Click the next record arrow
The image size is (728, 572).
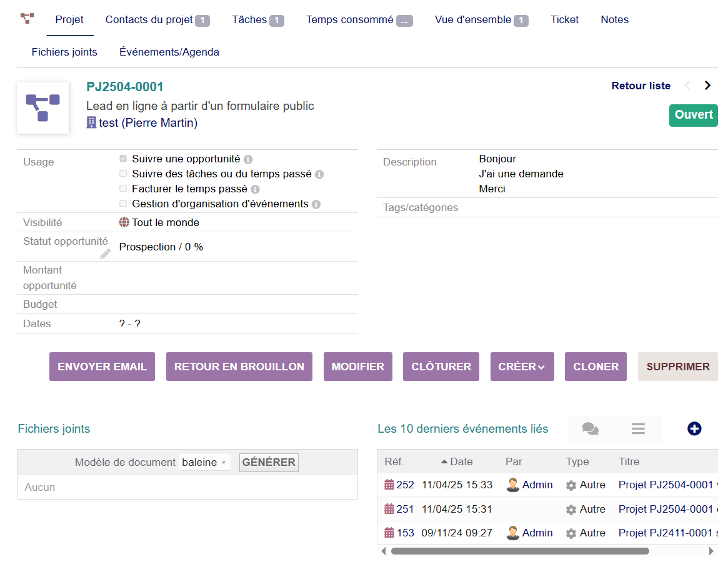tap(707, 86)
